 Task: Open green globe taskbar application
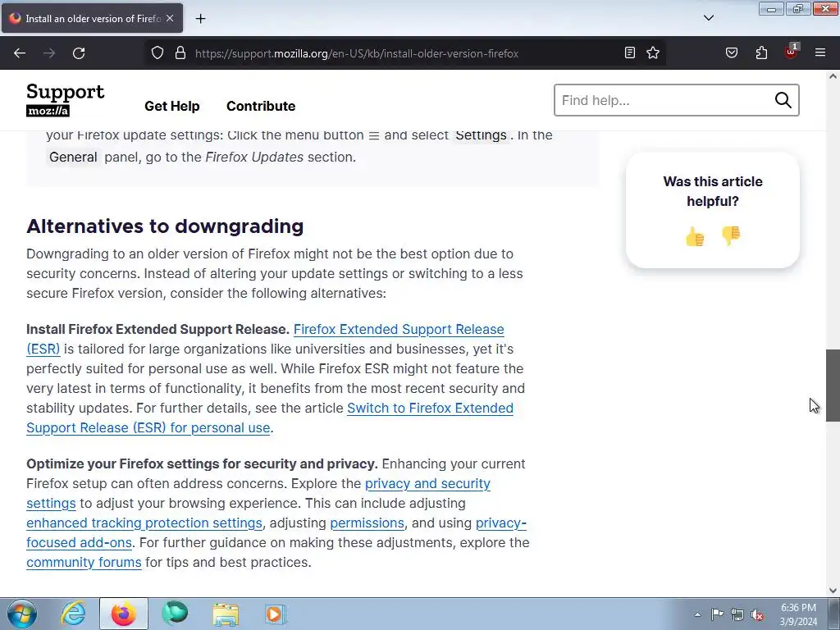(x=175, y=614)
